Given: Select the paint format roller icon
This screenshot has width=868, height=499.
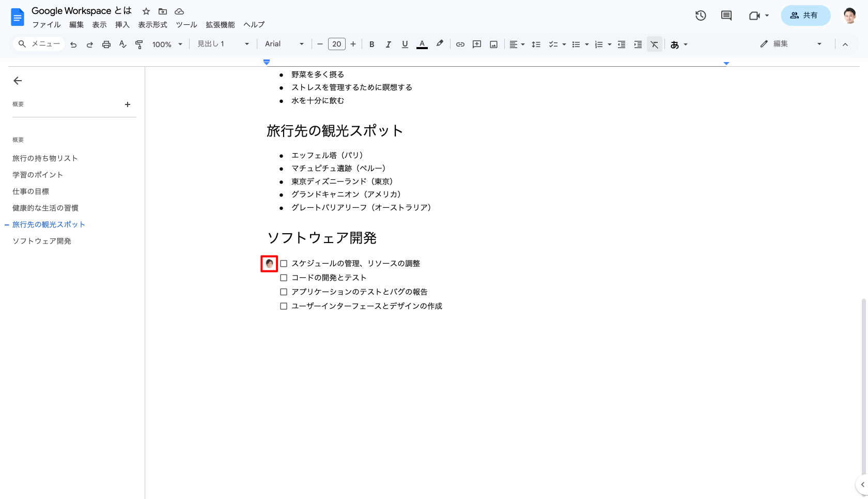Looking at the screenshot, I should 139,44.
